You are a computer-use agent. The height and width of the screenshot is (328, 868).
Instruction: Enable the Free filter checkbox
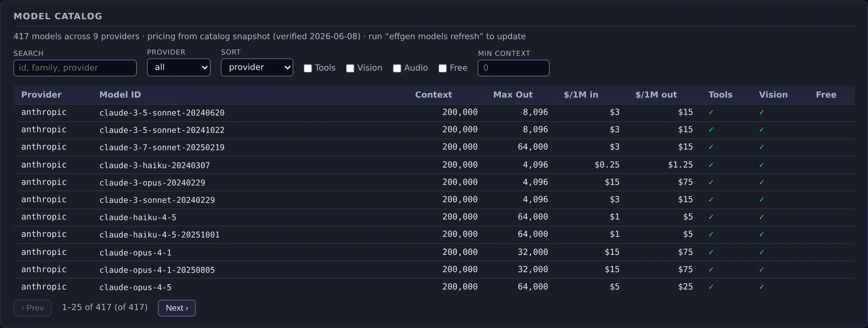(443, 68)
